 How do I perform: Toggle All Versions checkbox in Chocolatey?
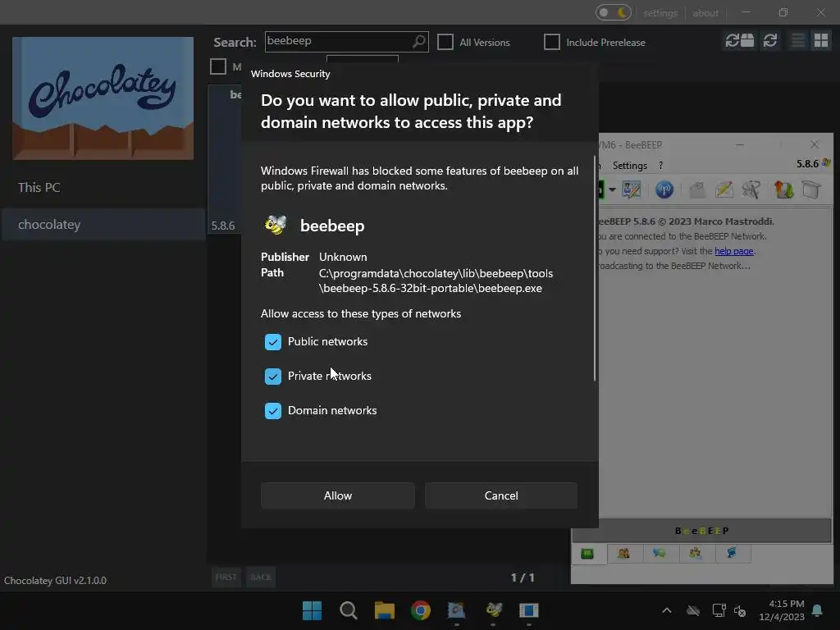point(445,42)
